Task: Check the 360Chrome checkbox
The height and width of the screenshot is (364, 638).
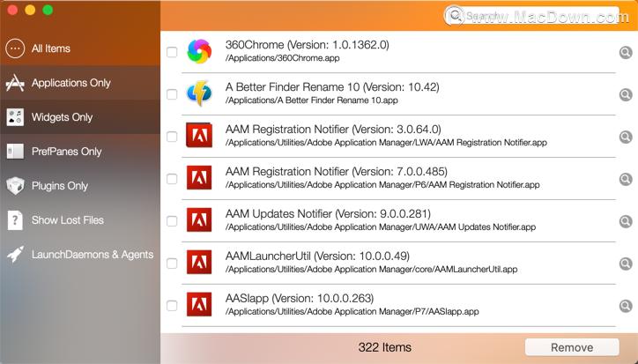Action: click(x=172, y=52)
